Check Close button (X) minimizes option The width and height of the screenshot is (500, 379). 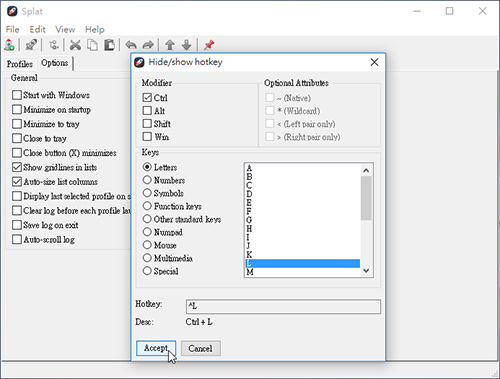tap(17, 153)
